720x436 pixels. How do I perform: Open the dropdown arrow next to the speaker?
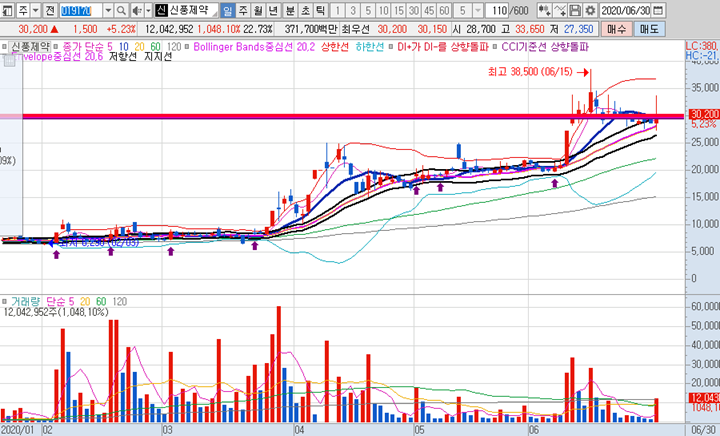coord(148,10)
